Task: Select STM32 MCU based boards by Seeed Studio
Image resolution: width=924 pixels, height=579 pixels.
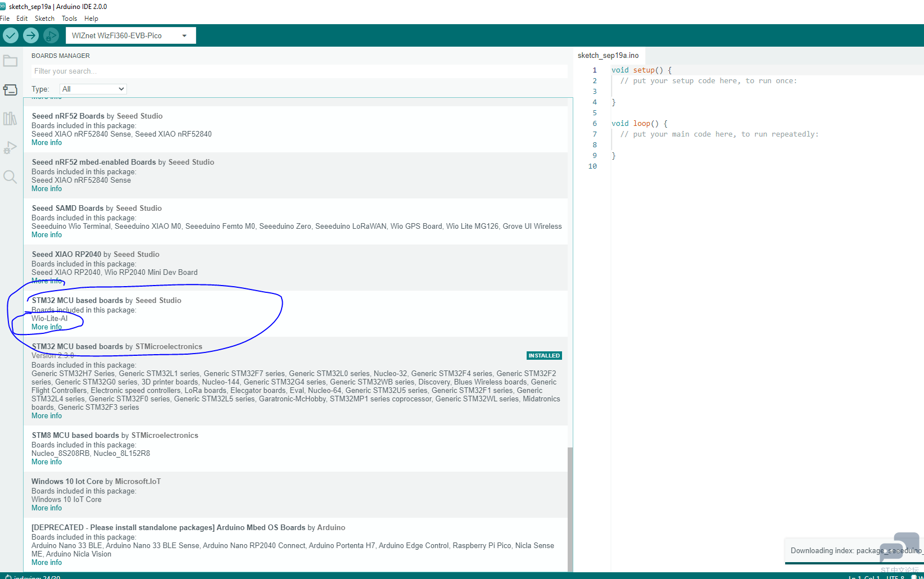Action: [x=107, y=301]
